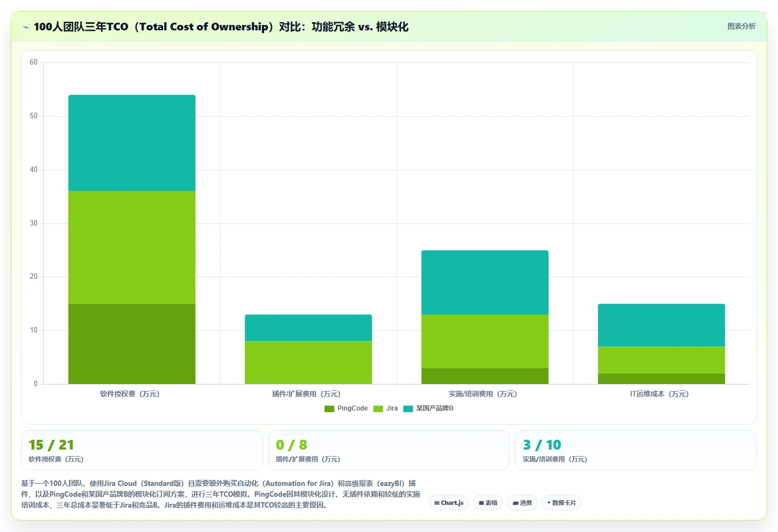The image size is (778, 532).
Task: Click the x-axis label IT运维成本（万元）
Action: 659,394
